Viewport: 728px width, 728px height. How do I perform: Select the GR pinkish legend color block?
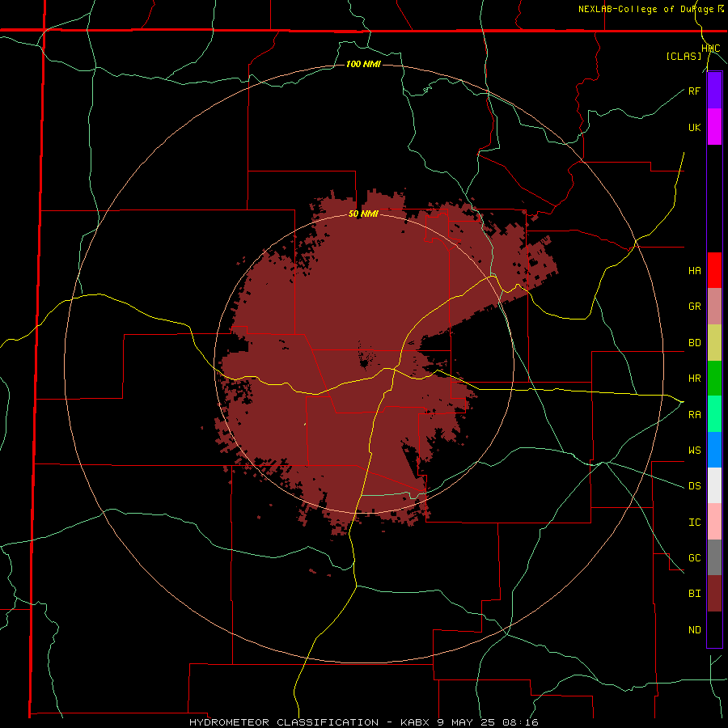tap(714, 307)
